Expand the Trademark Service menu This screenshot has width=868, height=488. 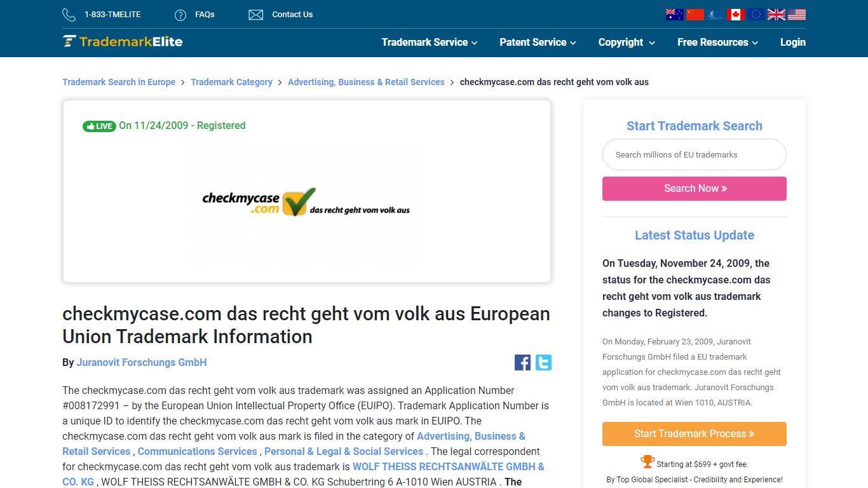coord(430,42)
